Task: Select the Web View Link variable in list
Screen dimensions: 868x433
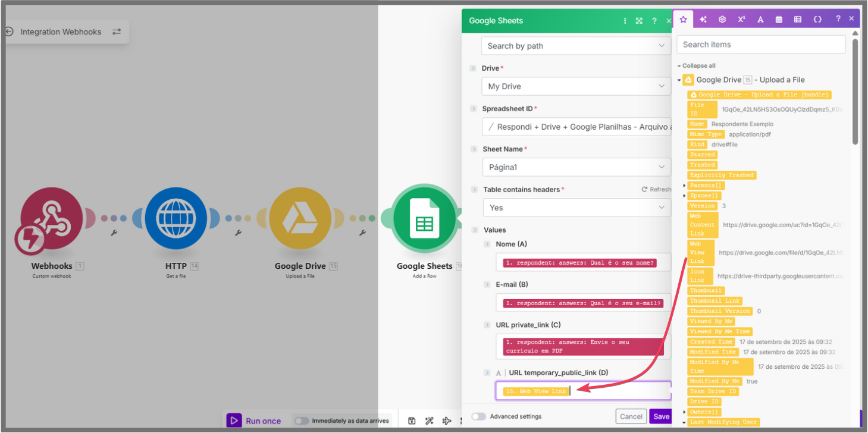Action: (x=701, y=253)
